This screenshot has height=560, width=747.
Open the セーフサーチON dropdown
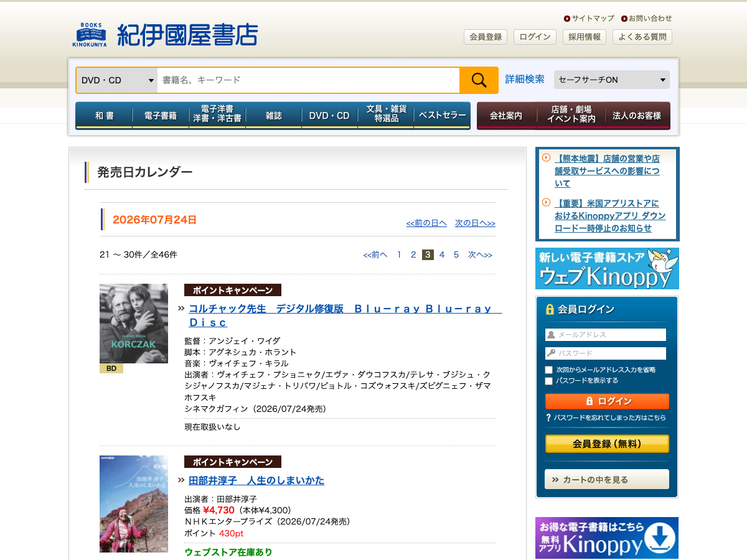[x=612, y=80]
